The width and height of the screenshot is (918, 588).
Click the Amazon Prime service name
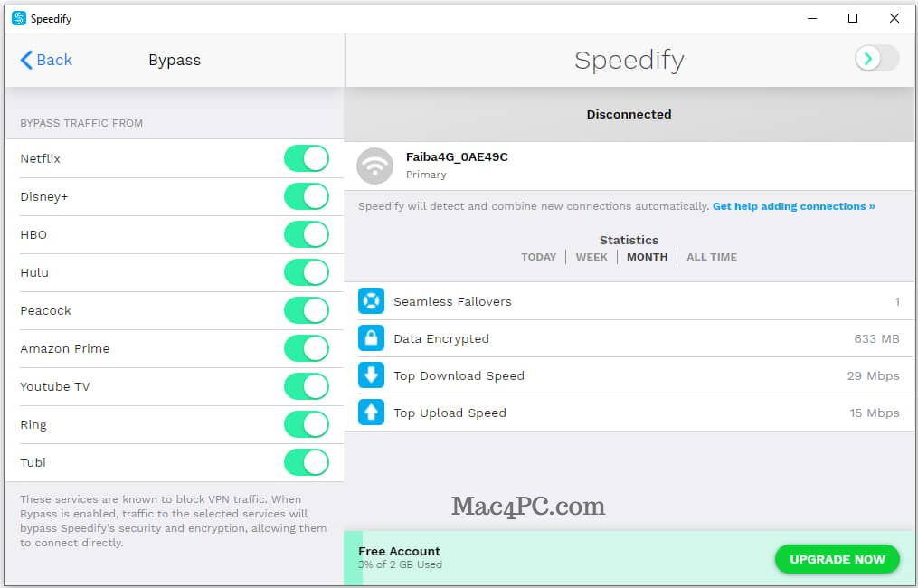(65, 348)
